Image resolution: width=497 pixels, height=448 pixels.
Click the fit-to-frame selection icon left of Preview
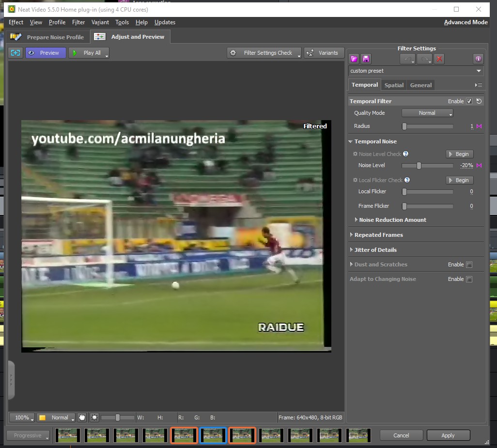coord(16,53)
